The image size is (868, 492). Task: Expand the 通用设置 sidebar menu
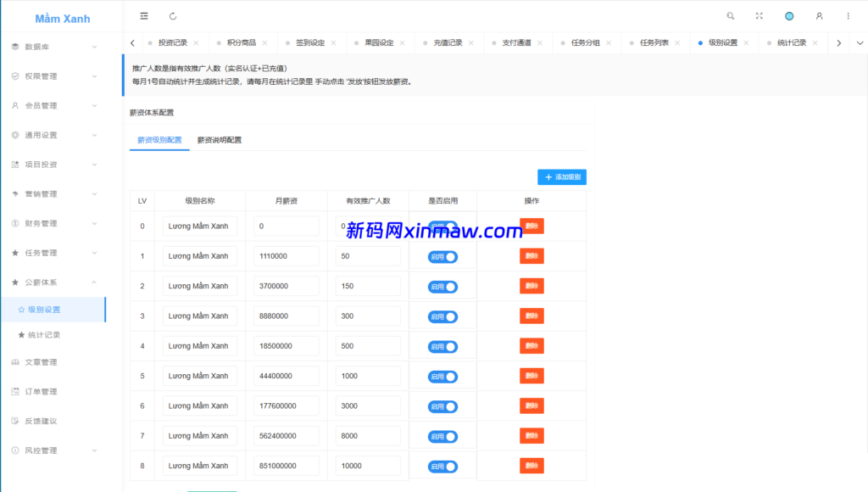pyautogui.click(x=54, y=135)
